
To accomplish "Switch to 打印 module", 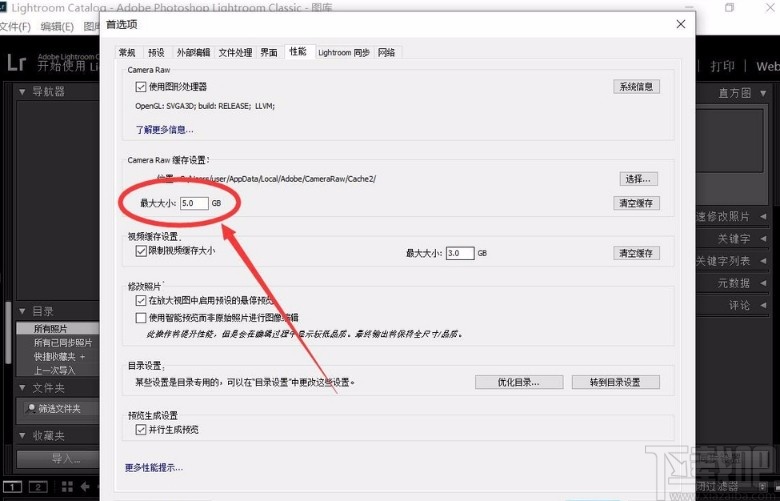I will [722, 66].
